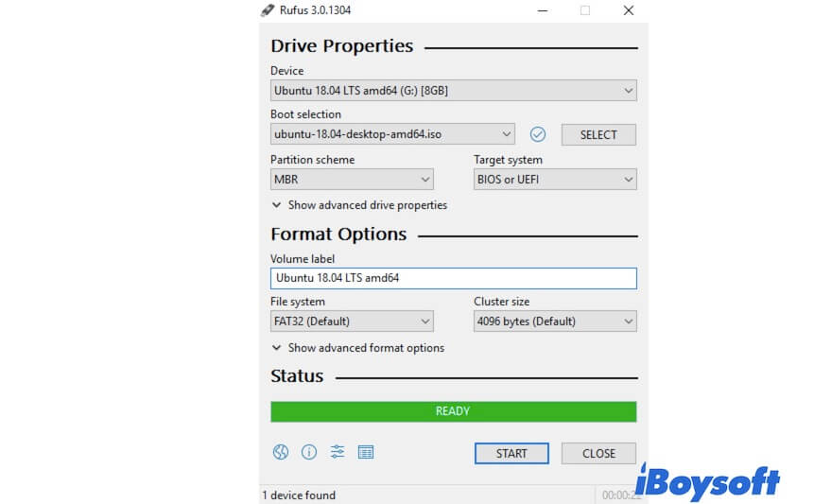The height and width of the screenshot is (504, 814).
Task: Click the 'Format Options' heading
Action: 338,235
